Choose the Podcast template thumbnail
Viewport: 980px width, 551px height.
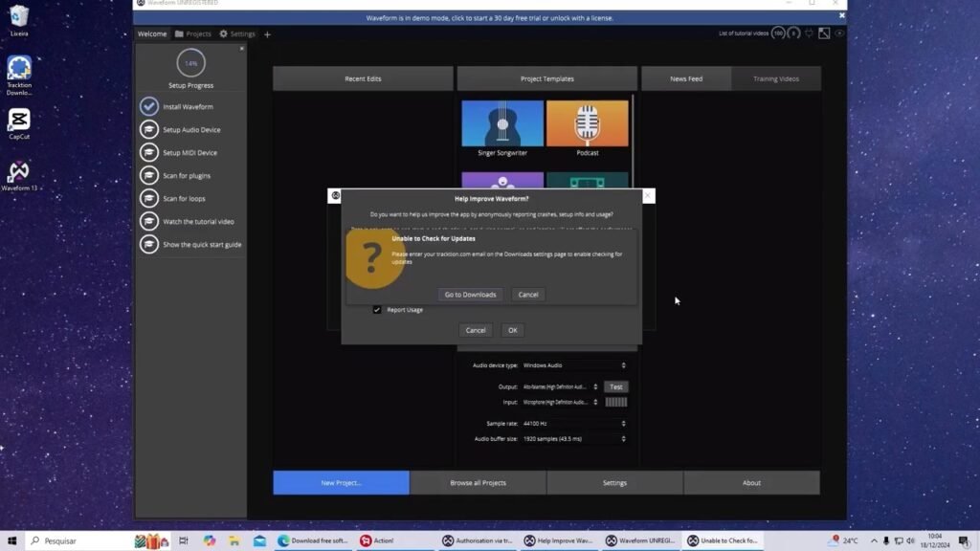point(587,123)
